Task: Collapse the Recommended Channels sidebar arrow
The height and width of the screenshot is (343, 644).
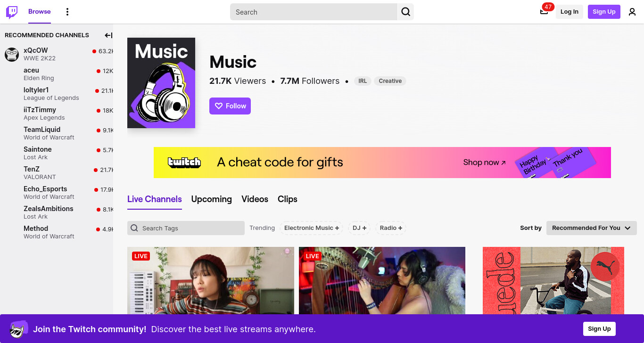Action: (x=108, y=35)
